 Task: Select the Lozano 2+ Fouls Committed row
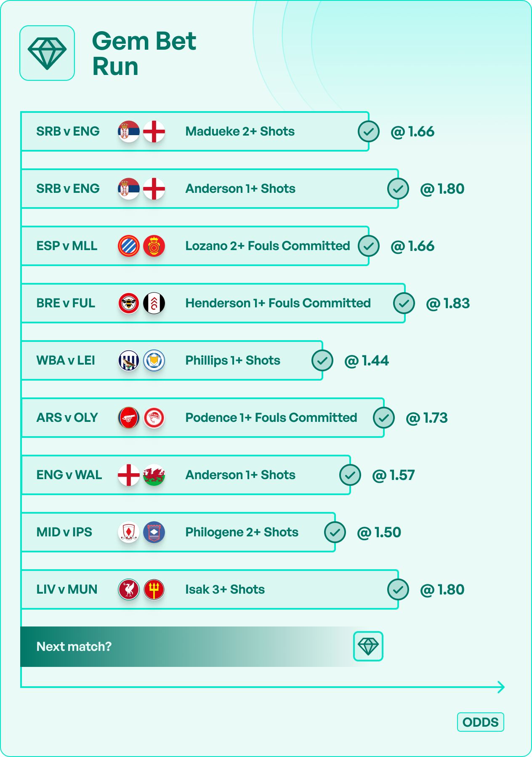pos(268,246)
